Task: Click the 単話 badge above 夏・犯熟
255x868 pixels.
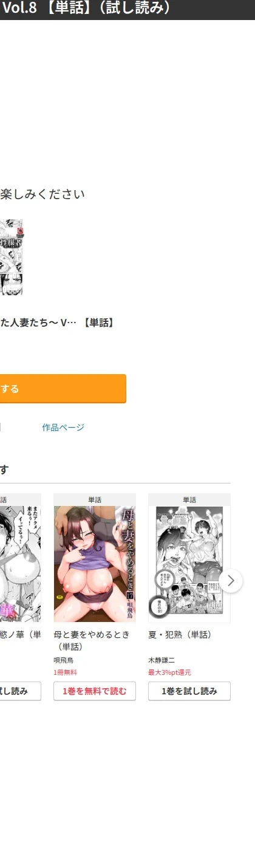Action: (x=189, y=500)
